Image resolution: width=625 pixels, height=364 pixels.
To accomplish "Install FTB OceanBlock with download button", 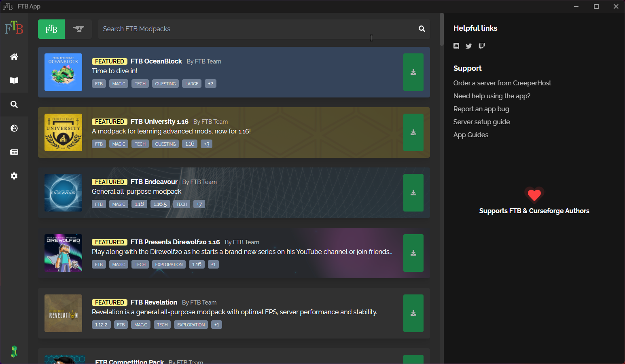I will tap(413, 72).
